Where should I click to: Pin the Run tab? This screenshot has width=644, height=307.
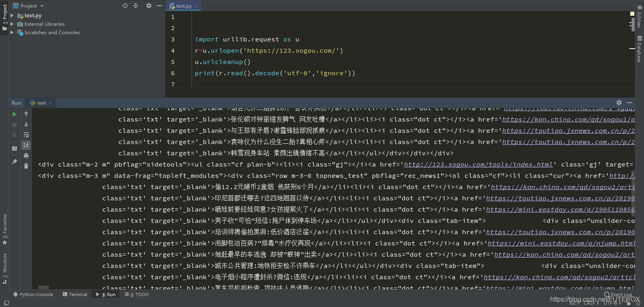[15, 161]
